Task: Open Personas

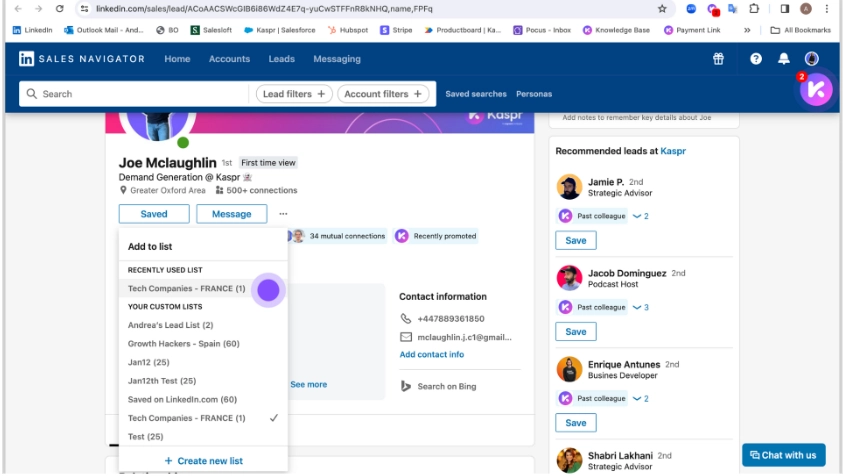Action: pos(534,94)
